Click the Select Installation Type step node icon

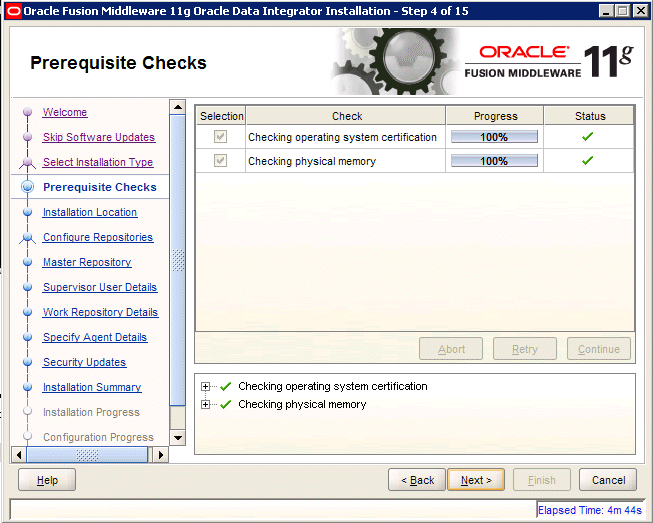27,163
